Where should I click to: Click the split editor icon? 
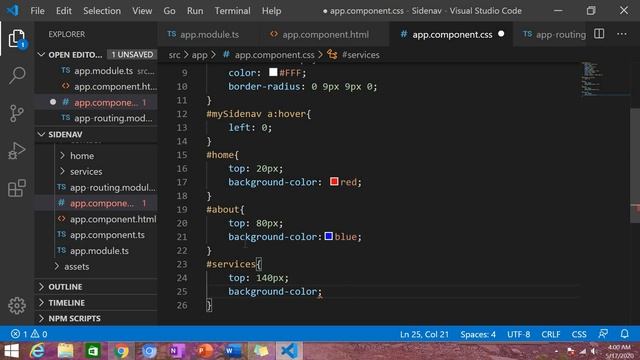(x=599, y=34)
